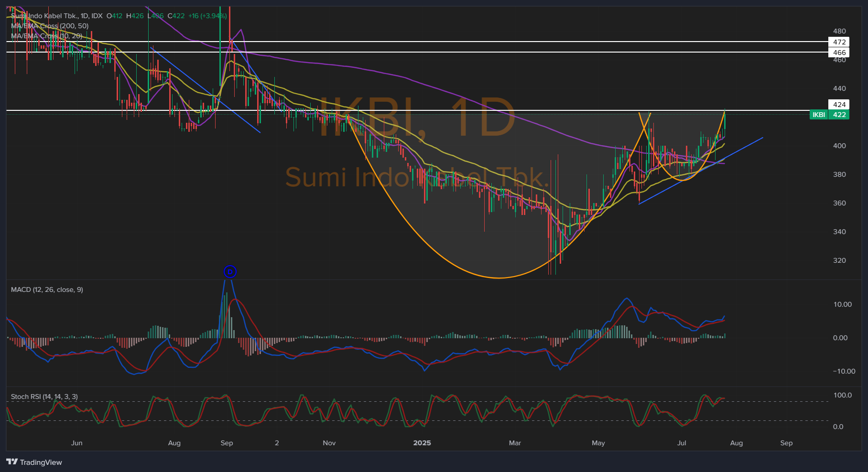Click 360 on the price axis

coord(839,203)
